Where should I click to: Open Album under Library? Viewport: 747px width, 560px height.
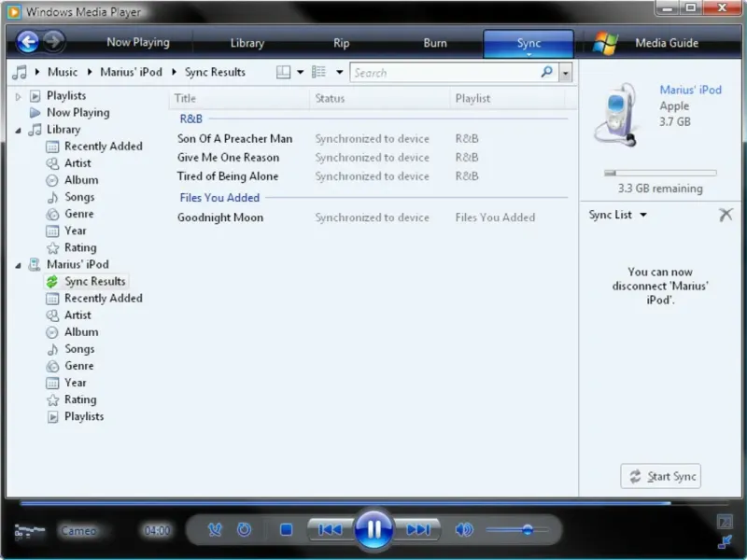[73, 180]
